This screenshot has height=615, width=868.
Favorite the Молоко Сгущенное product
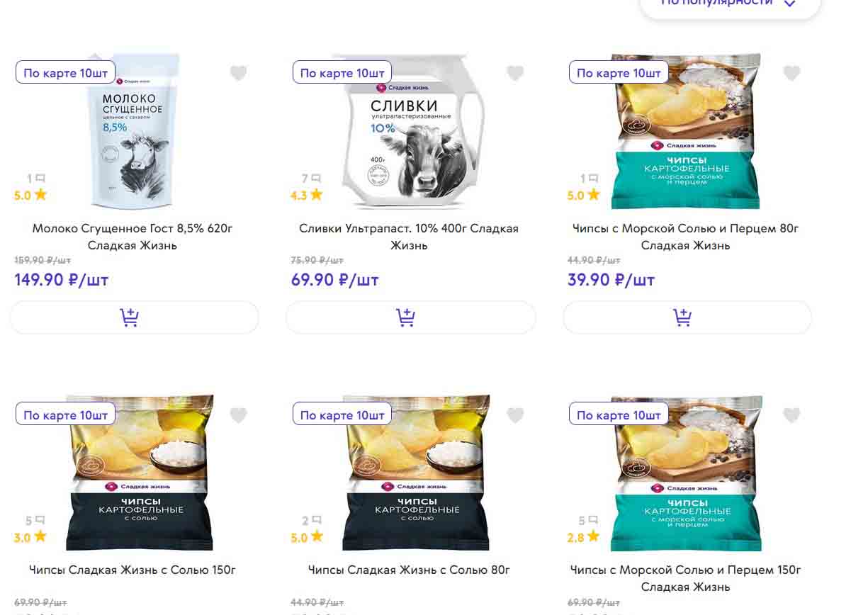click(x=239, y=73)
